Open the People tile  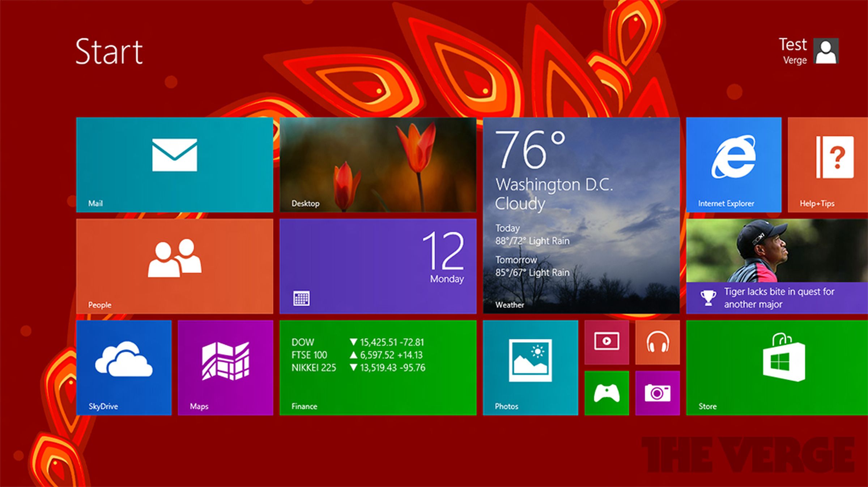175,266
